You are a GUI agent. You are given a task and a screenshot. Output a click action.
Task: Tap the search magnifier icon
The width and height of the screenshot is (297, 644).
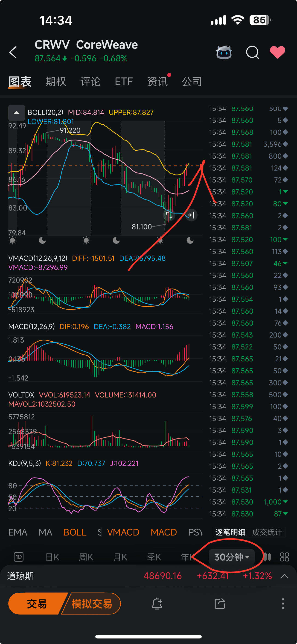click(x=253, y=52)
